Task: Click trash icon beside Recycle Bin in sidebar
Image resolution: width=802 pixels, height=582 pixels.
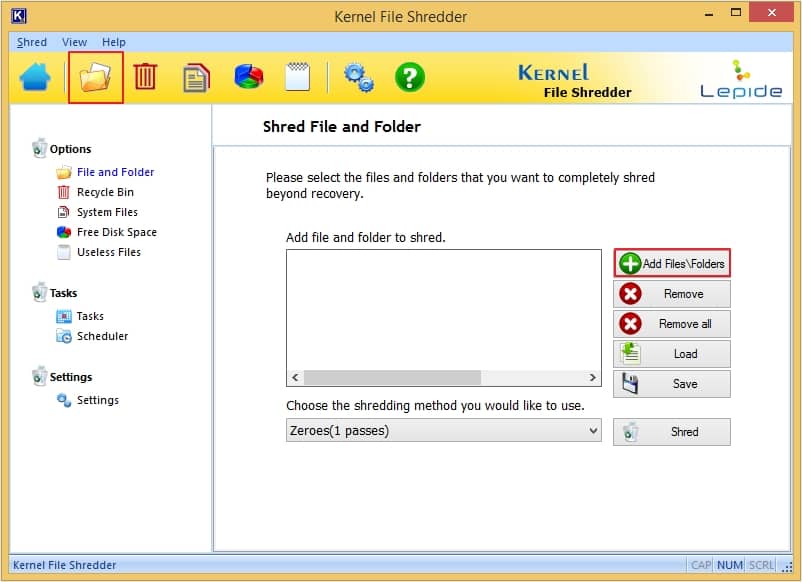Action: coord(63,192)
